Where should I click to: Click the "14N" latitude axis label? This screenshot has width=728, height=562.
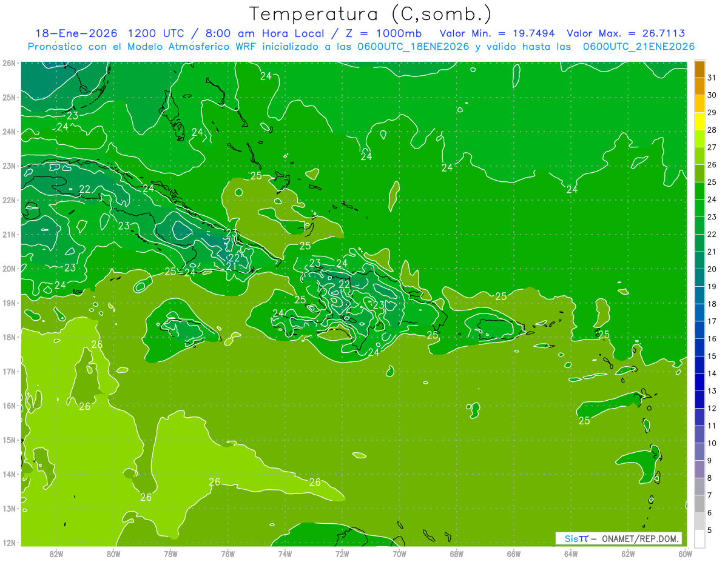[x=8, y=474]
